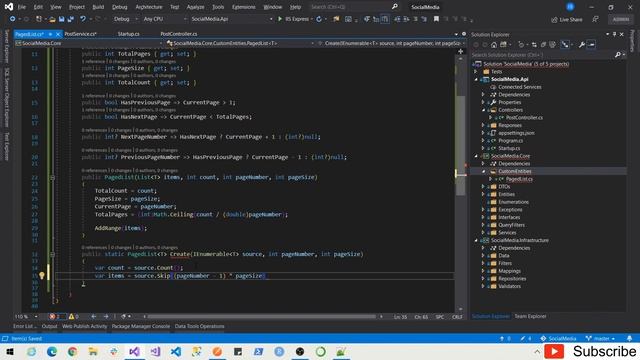
Task: Open Properties wrench icon in Solution Explorer
Action: (582, 45)
